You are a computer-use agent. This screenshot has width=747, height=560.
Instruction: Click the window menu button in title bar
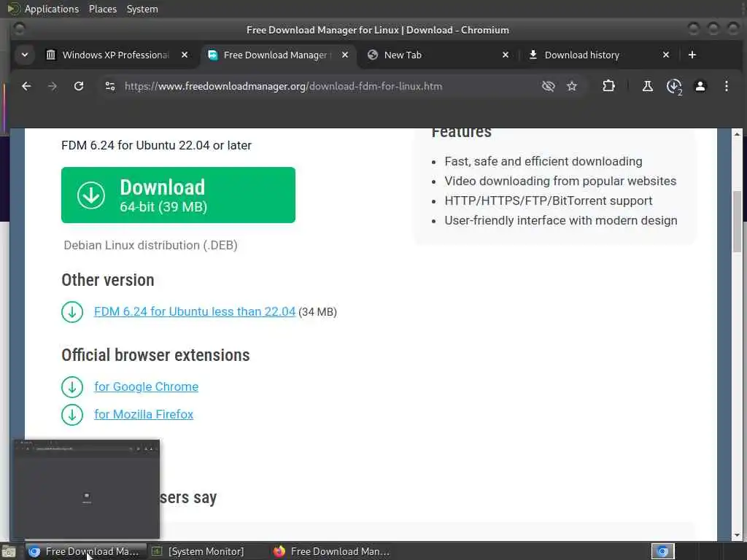[19, 29]
